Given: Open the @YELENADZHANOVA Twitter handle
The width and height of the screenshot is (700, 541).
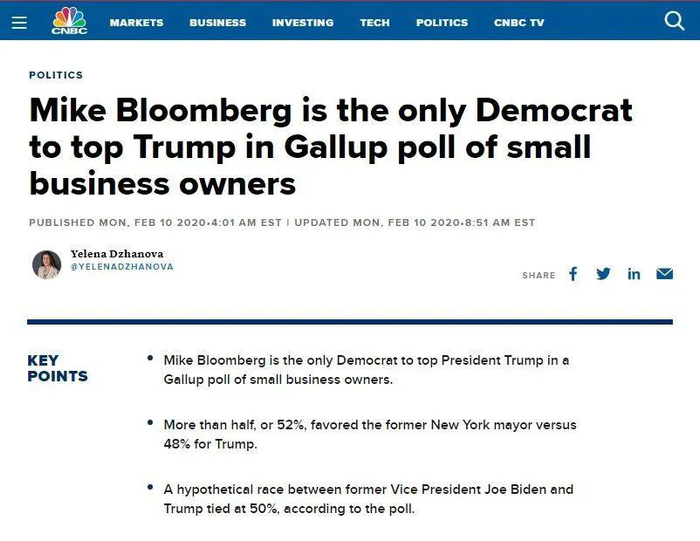Looking at the screenshot, I should click(x=121, y=267).
